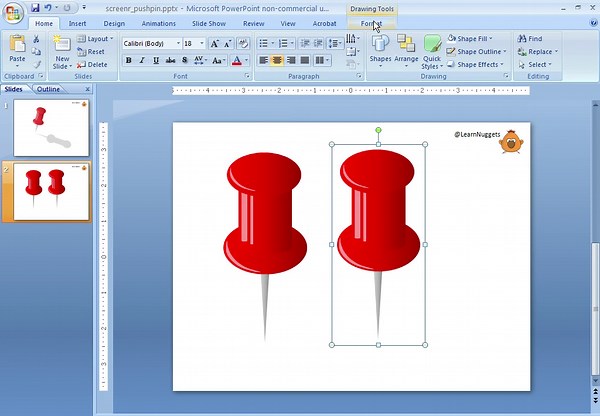Viewport: 600px width, 416px height.
Task: Open the Character Spacing AV dropdown
Action: (x=200, y=60)
